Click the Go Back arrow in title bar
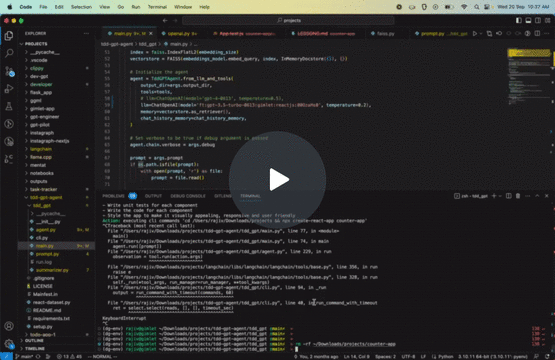 point(165,21)
